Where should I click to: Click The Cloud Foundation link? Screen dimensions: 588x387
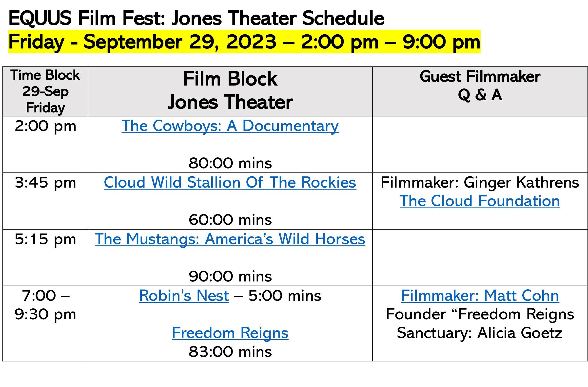pos(480,201)
